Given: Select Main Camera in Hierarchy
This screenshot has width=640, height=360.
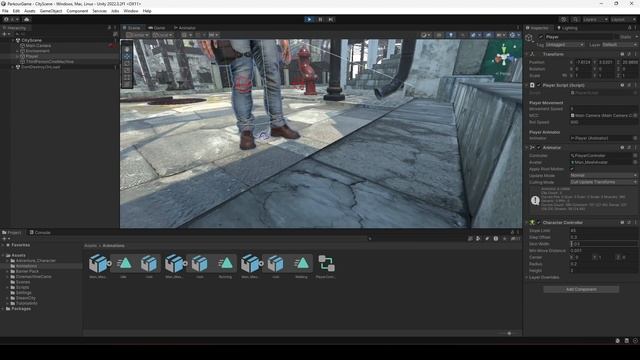Looking at the screenshot, I should pyautogui.click(x=38, y=46).
